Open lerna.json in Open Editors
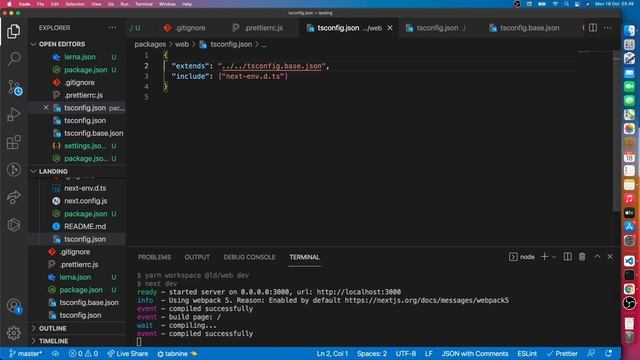The height and width of the screenshot is (360, 640). coord(80,57)
